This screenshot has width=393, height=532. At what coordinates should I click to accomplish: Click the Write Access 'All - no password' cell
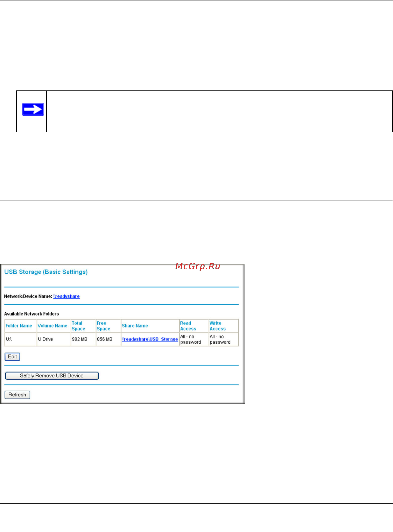[x=224, y=339]
